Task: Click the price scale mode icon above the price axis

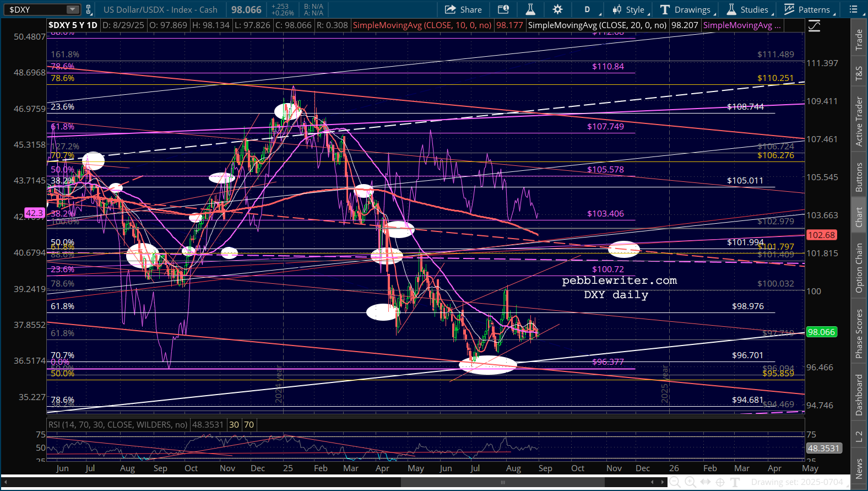Action: tap(815, 26)
